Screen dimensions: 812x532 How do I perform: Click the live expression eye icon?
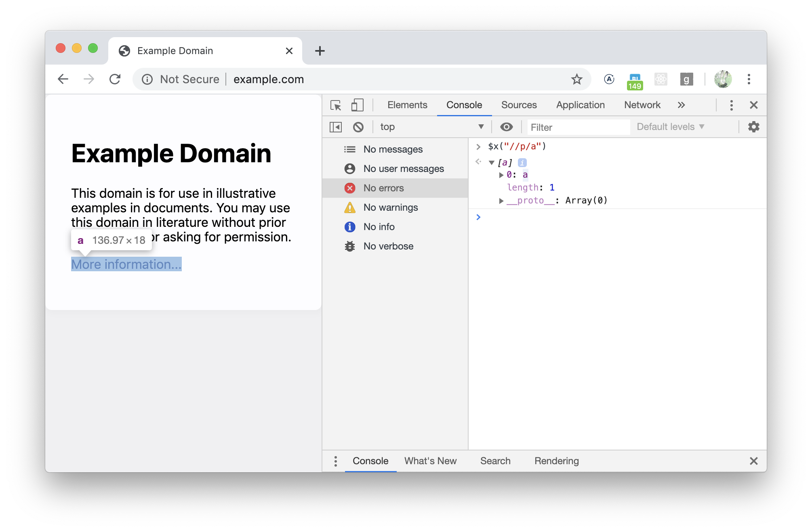coord(506,127)
